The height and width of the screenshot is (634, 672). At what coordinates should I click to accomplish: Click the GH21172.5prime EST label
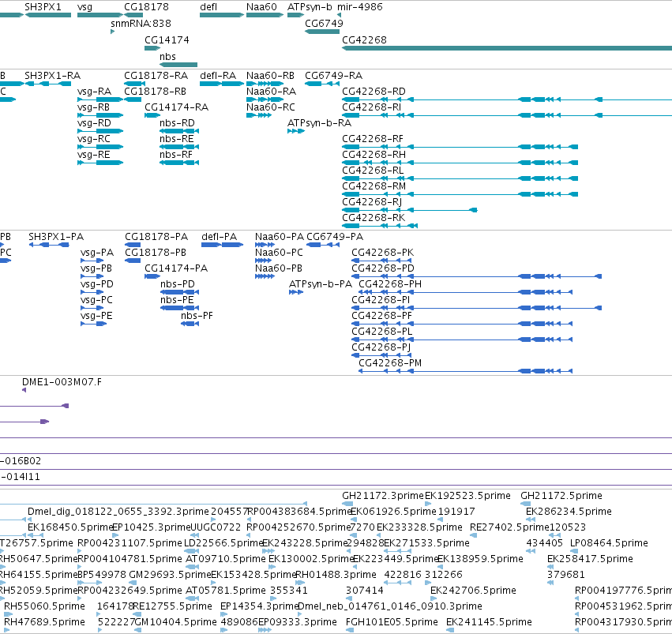coord(561,496)
